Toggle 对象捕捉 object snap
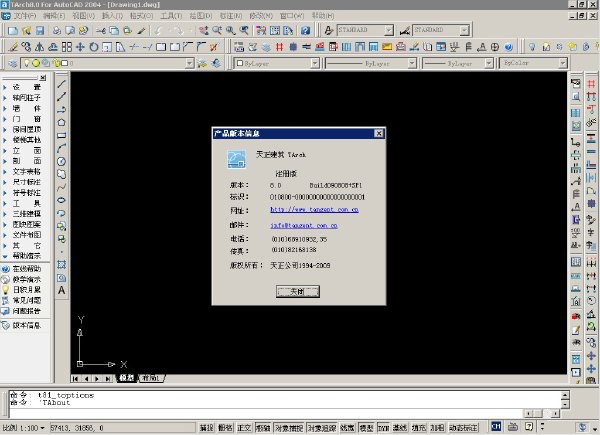 [x=289, y=427]
